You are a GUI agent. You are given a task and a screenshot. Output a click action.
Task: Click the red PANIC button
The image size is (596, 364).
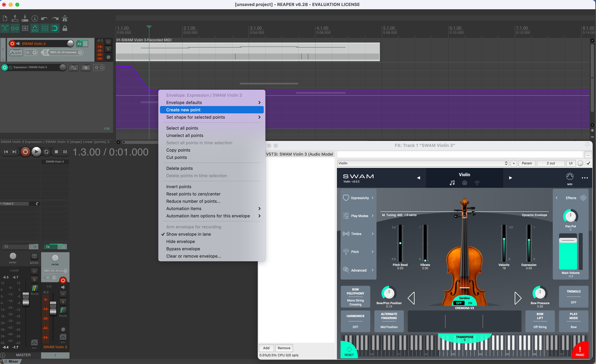(x=580, y=351)
